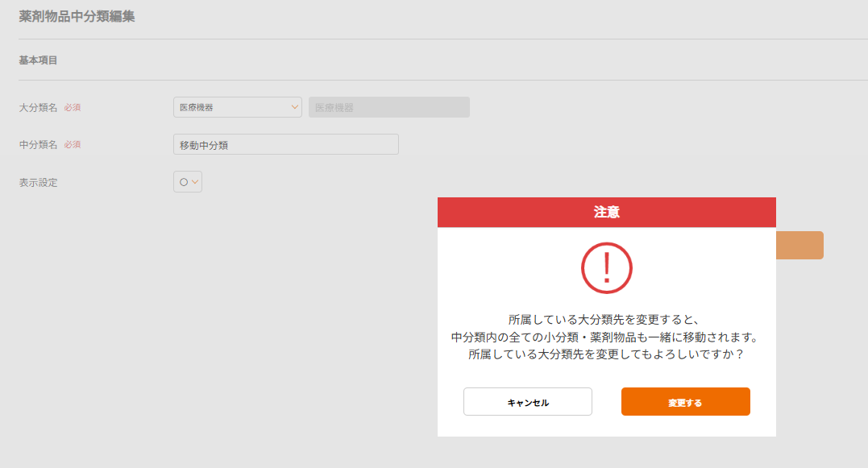
Task: Click the 大分類名 field label
Action: click(x=38, y=107)
